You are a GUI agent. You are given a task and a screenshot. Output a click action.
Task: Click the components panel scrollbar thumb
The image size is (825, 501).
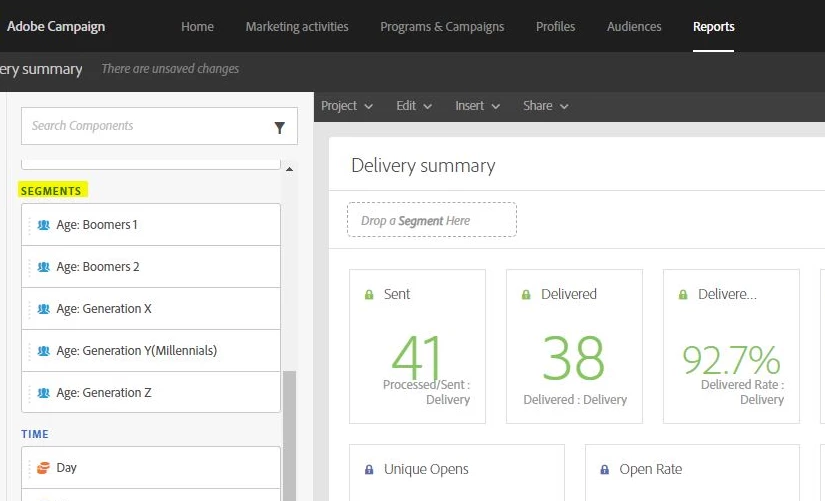[289, 436]
